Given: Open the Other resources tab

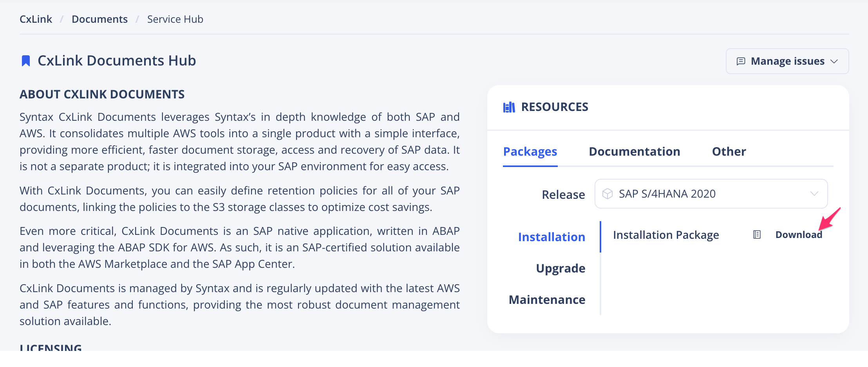Looking at the screenshot, I should point(729,151).
